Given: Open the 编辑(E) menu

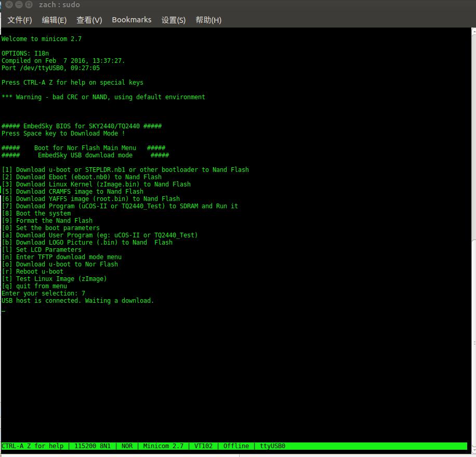Looking at the screenshot, I should (x=54, y=20).
